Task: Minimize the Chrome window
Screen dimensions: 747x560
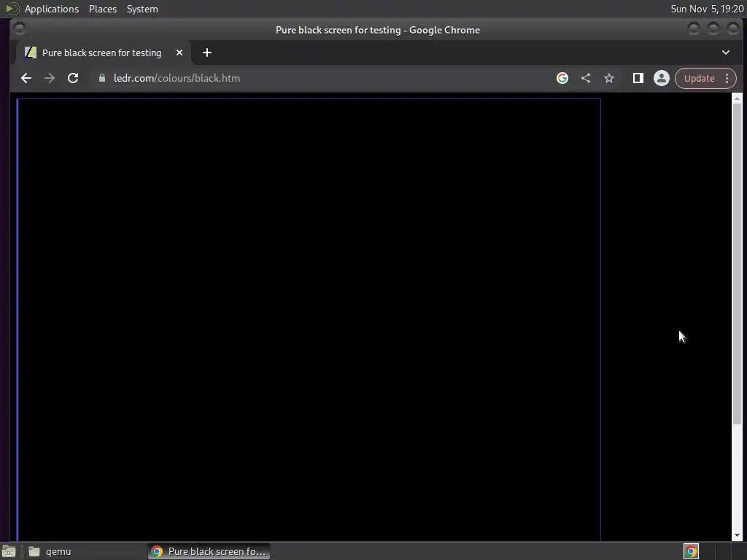Action: point(694,29)
